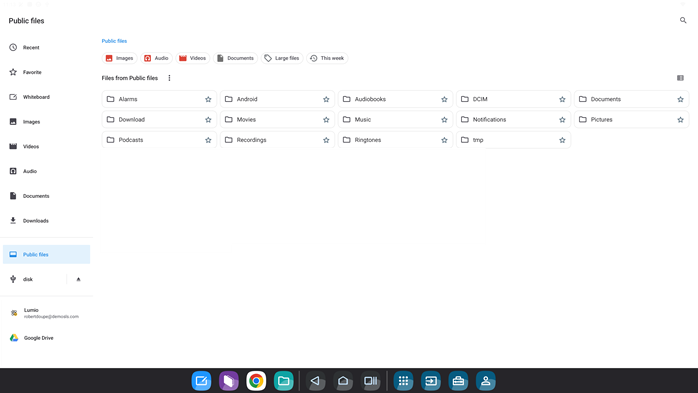The height and width of the screenshot is (393, 698).
Task: Open the Lumio account entry
Action: pyautogui.click(x=46, y=313)
